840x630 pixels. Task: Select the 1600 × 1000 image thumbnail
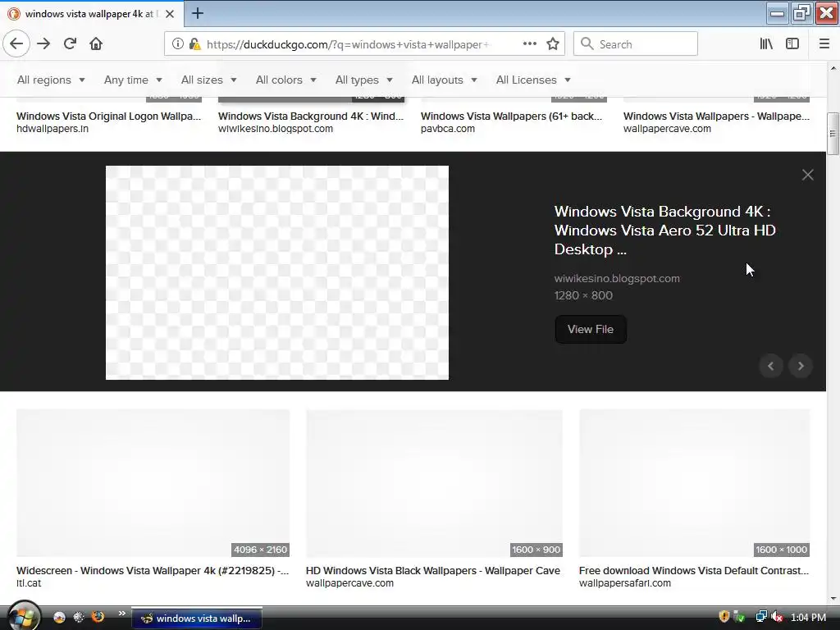pos(694,483)
